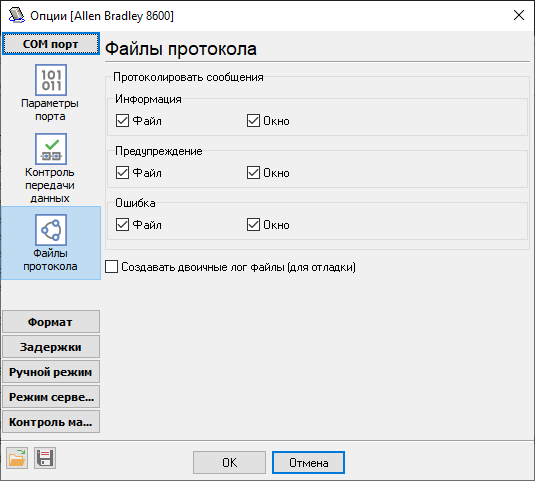Click the Ошибка group label

(135, 203)
